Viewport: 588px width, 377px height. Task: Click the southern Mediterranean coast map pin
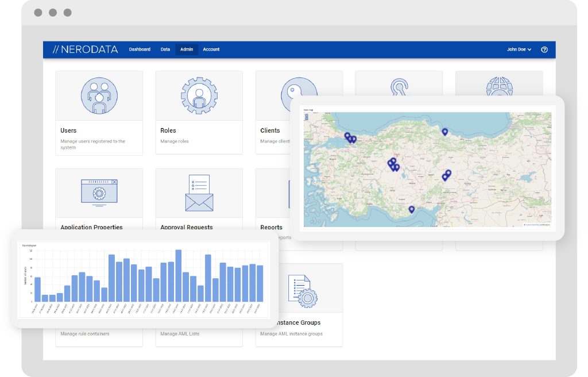[411, 210]
